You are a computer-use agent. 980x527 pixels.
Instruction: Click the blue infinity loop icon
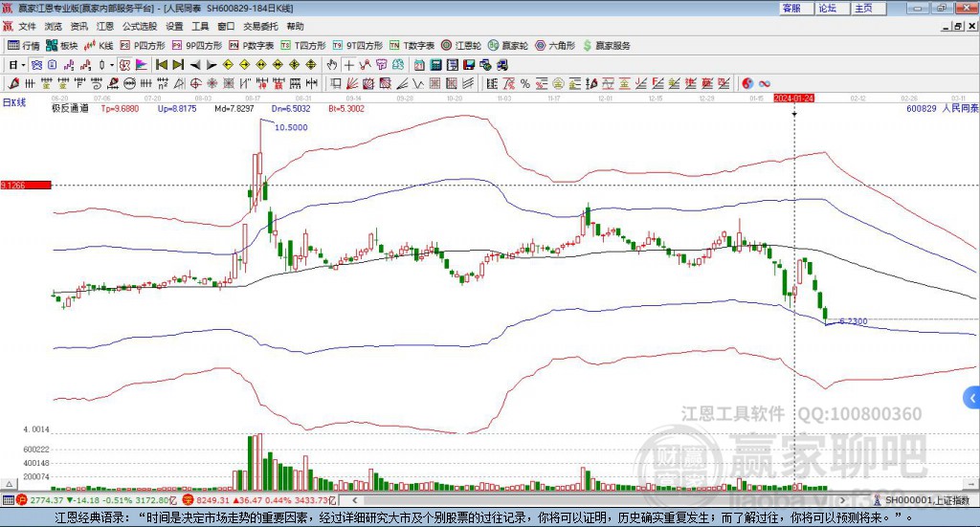(765, 83)
